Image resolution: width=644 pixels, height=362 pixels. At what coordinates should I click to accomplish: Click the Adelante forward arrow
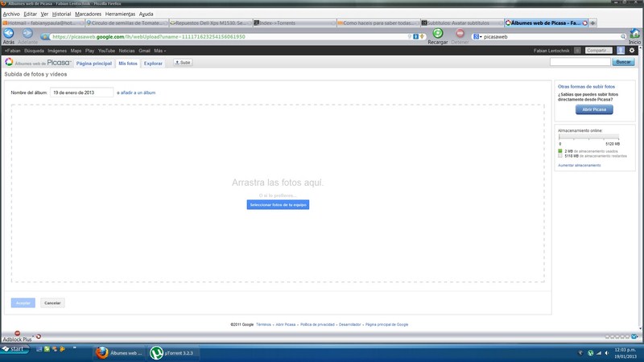coord(27,33)
